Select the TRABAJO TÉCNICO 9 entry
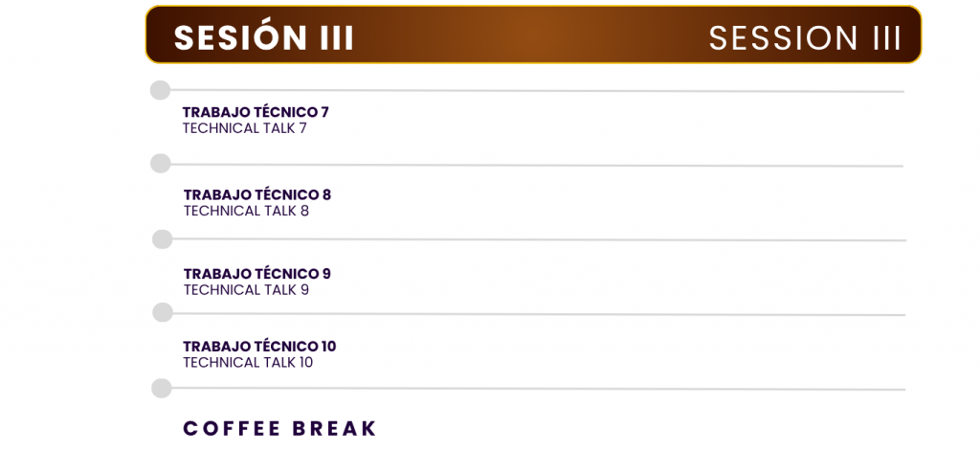The width and height of the screenshot is (980, 452). click(256, 274)
